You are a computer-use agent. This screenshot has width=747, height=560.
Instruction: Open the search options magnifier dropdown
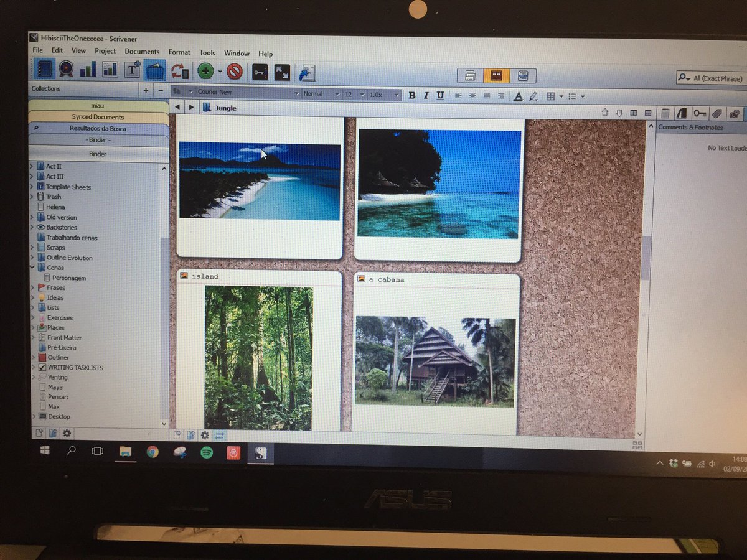point(684,78)
